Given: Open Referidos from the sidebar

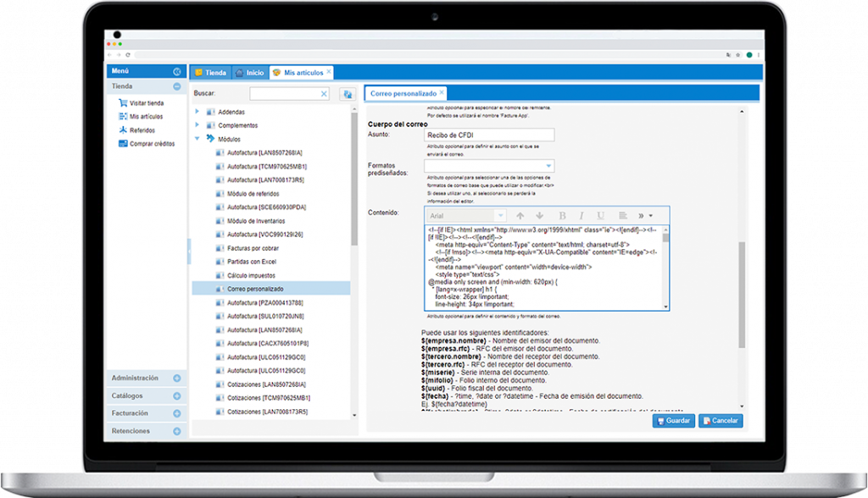Looking at the screenshot, I should pyautogui.click(x=142, y=130).
